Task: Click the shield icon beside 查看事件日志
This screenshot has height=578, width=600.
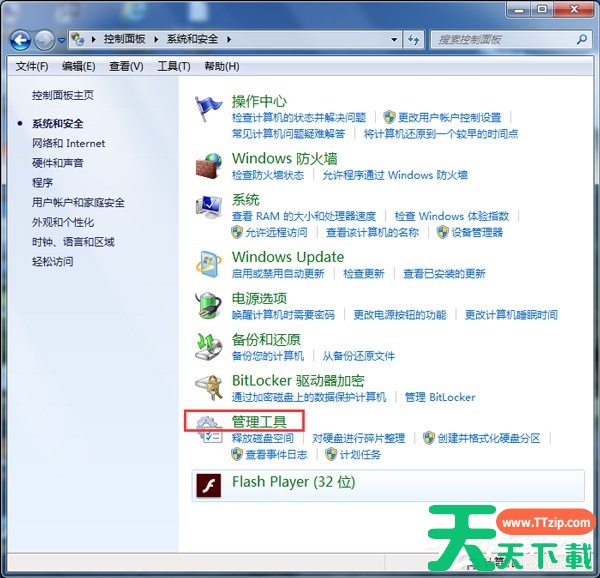Action: point(236,454)
